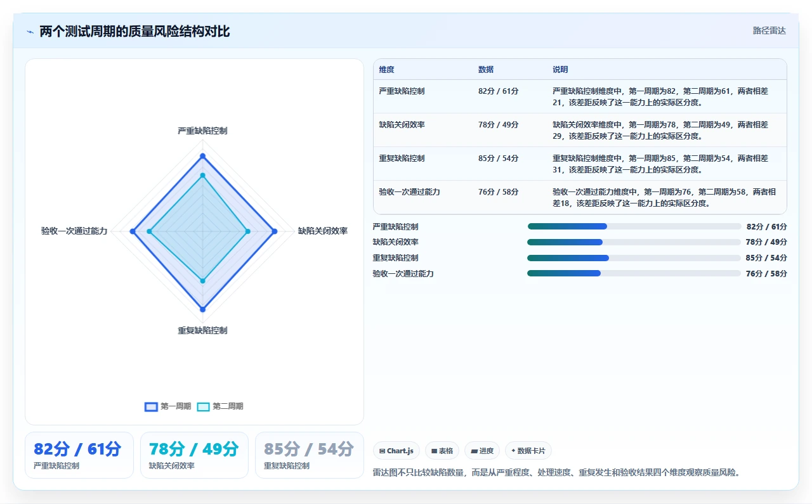Screen dimensions: 812x504
Task: Click the 数据 column header
Action: coord(486,70)
